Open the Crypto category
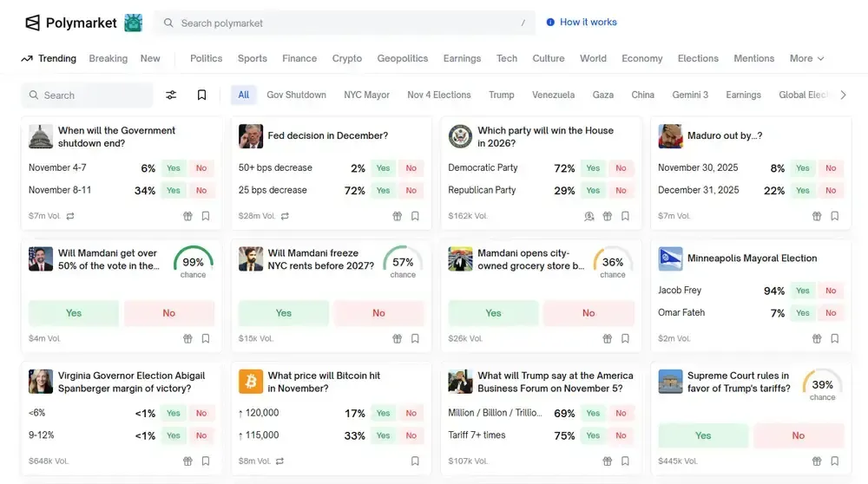The width and height of the screenshot is (868, 484). click(x=347, y=59)
